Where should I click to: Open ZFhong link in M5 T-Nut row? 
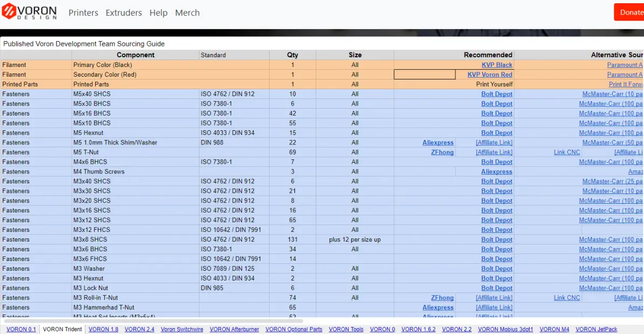tap(442, 152)
